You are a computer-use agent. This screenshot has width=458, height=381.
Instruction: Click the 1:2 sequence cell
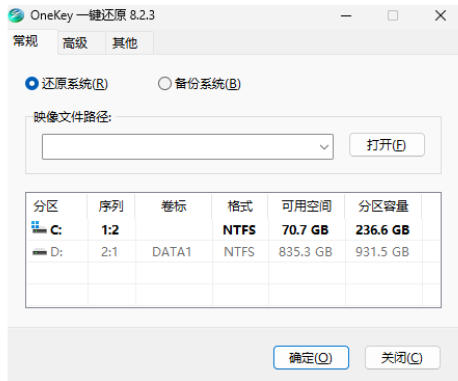click(110, 230)
